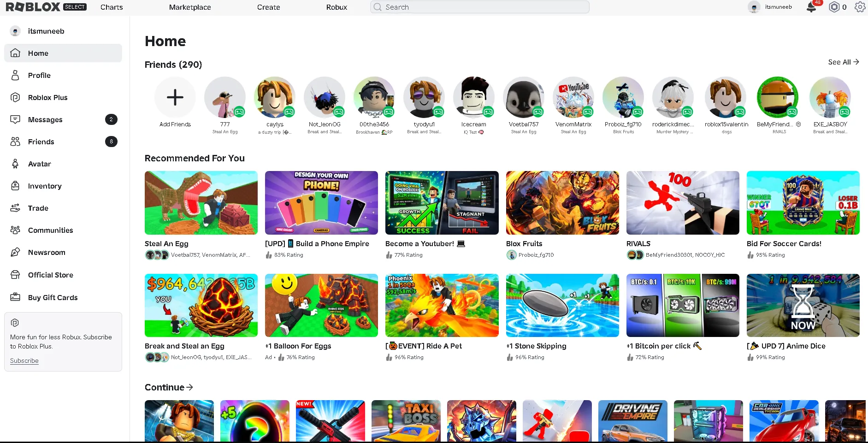Click the Inventory backpack icon
The image size is (868, 443).
pos(15,186)
